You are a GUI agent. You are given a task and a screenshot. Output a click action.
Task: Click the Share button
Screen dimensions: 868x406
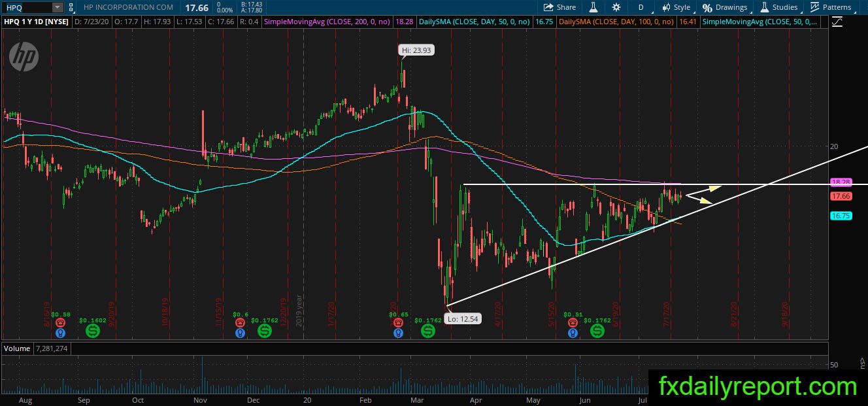[559, 7]
